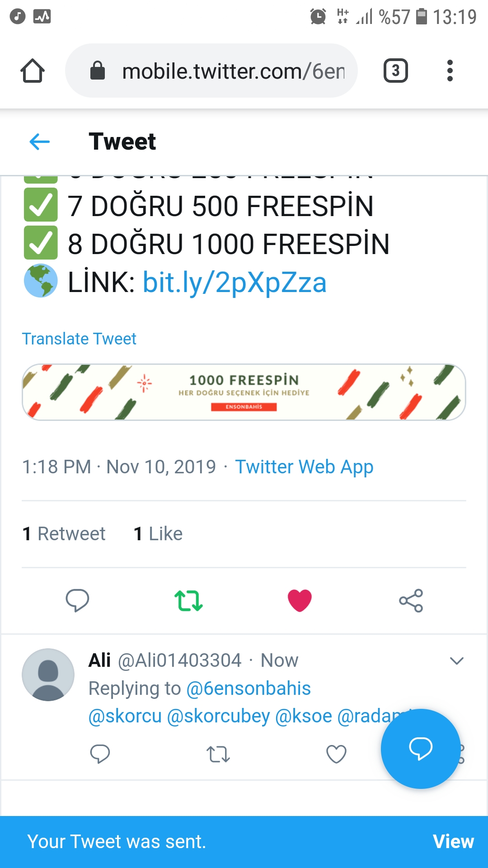Image resolution: width=488 pixels, height=868 pixels.
Task: Like Ali's reply with heart icon
Action: pos(336,754)
